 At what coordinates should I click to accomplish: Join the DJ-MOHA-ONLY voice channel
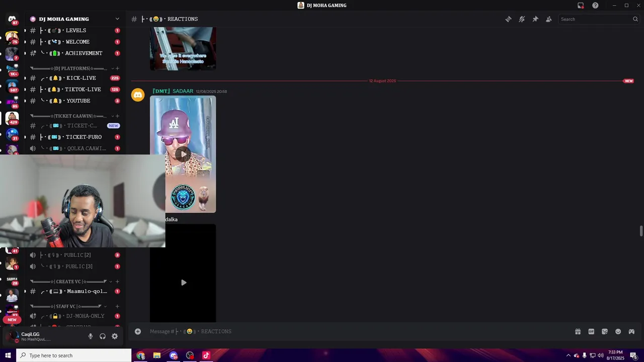(x=74, y=316)
